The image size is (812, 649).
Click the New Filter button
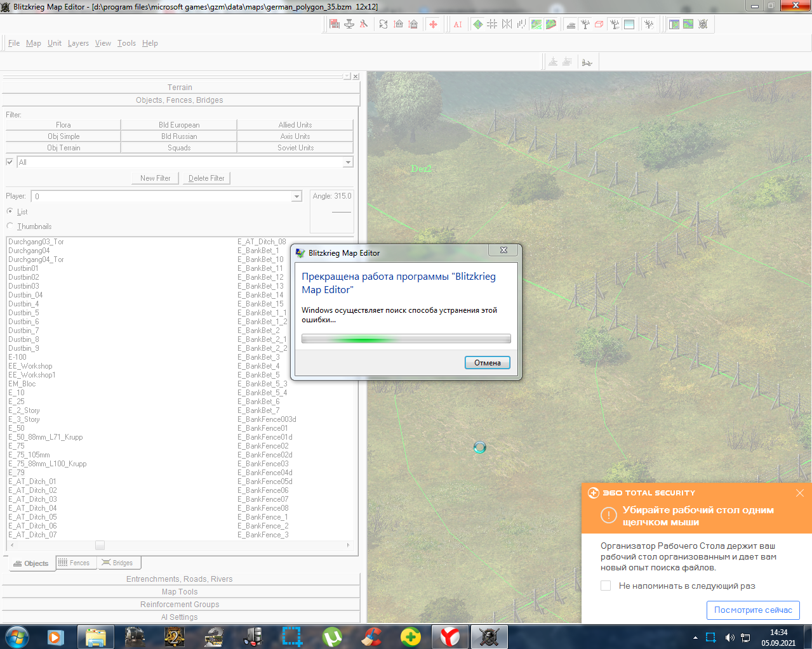coord(156,178)
